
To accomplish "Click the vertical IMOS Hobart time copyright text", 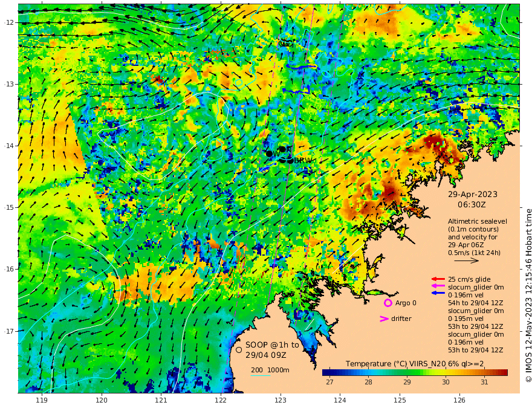I will tap(528, 296).
